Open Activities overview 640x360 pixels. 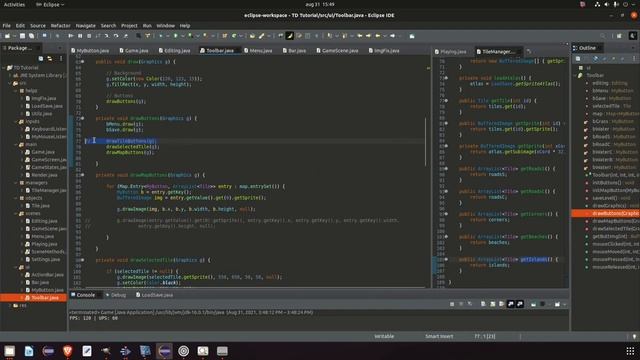point(14,4)
